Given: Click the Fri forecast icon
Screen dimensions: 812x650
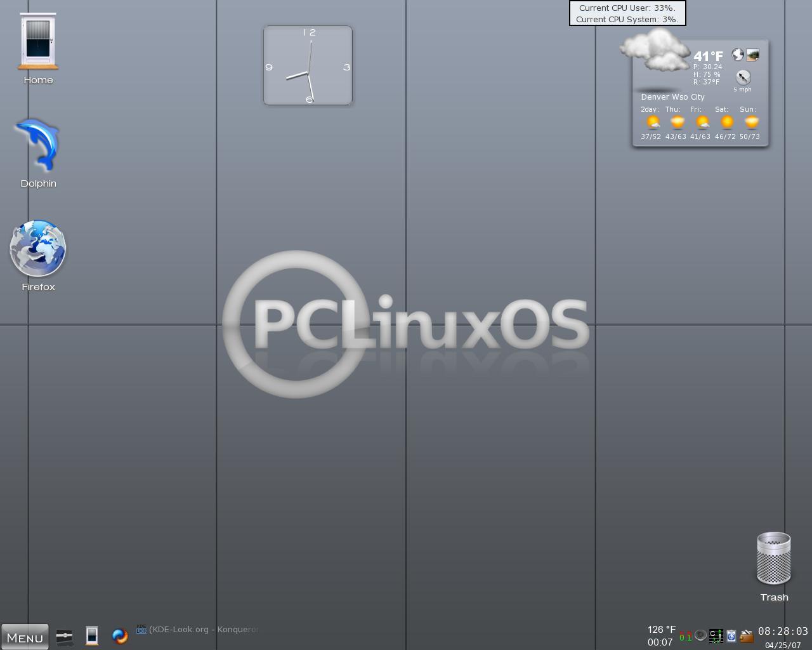Looking at the screenshot, I should pos(702,122).
